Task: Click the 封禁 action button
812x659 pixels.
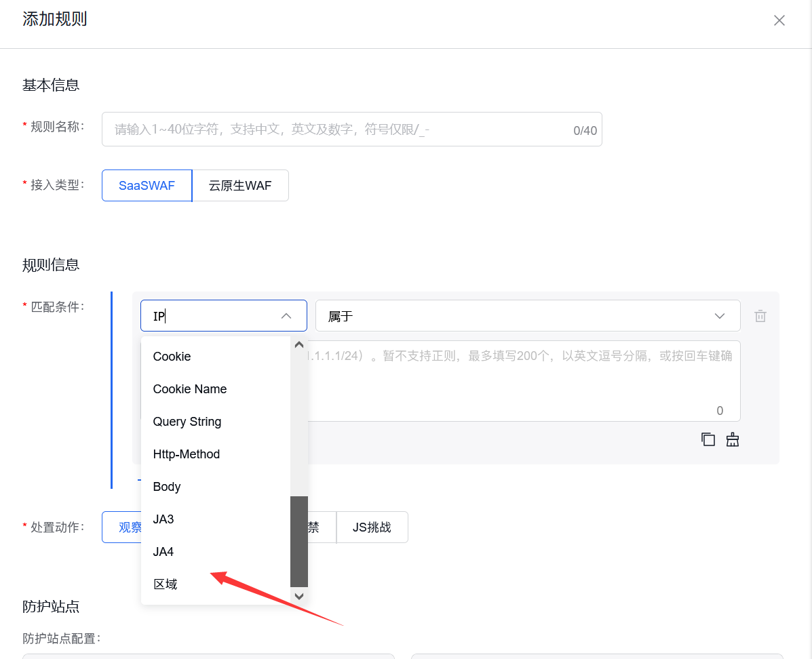Action: 315,527
